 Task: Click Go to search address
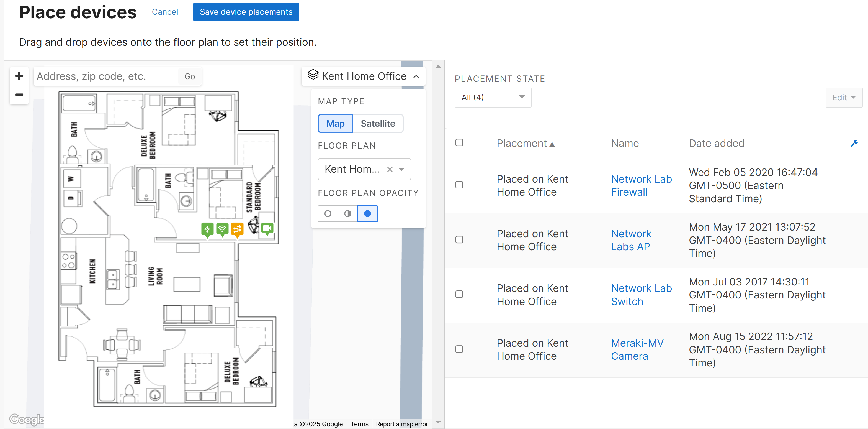click(190, 76)
